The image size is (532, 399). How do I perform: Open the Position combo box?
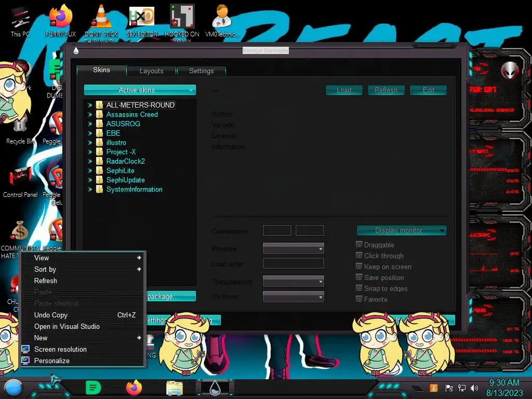pyautogui.click(x=294, y=249)
